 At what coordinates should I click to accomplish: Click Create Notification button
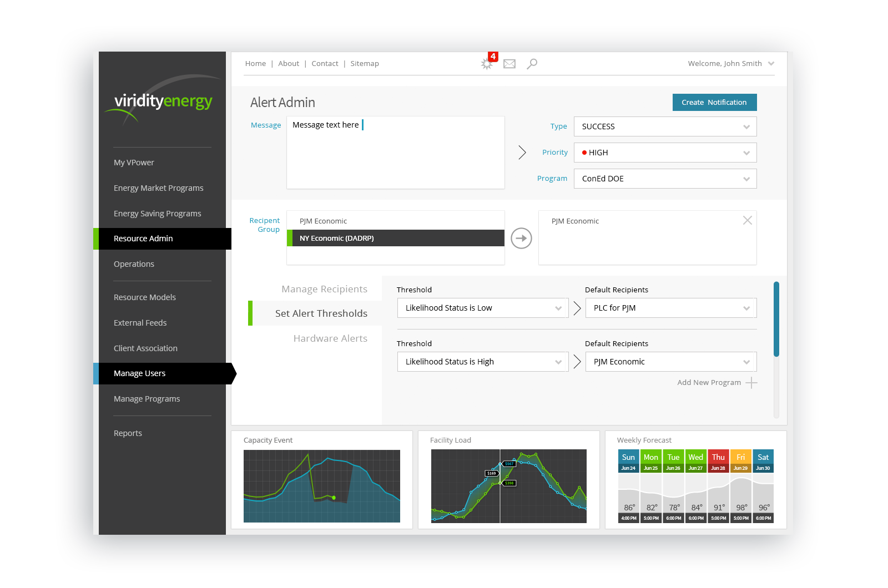(714, 102)
